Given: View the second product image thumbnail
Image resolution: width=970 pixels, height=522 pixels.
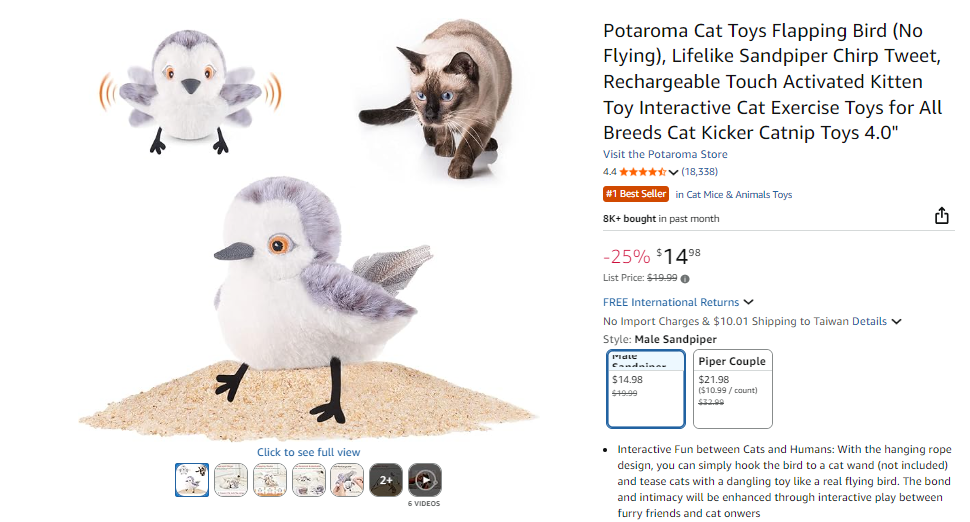Looking at the screenshot, I should pos(231,480).
